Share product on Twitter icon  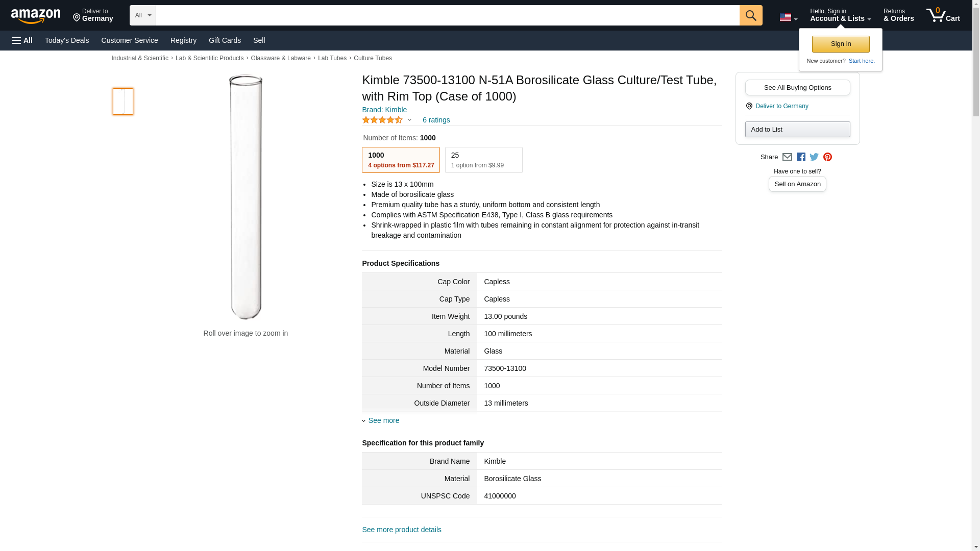click(x=814, y=157)
